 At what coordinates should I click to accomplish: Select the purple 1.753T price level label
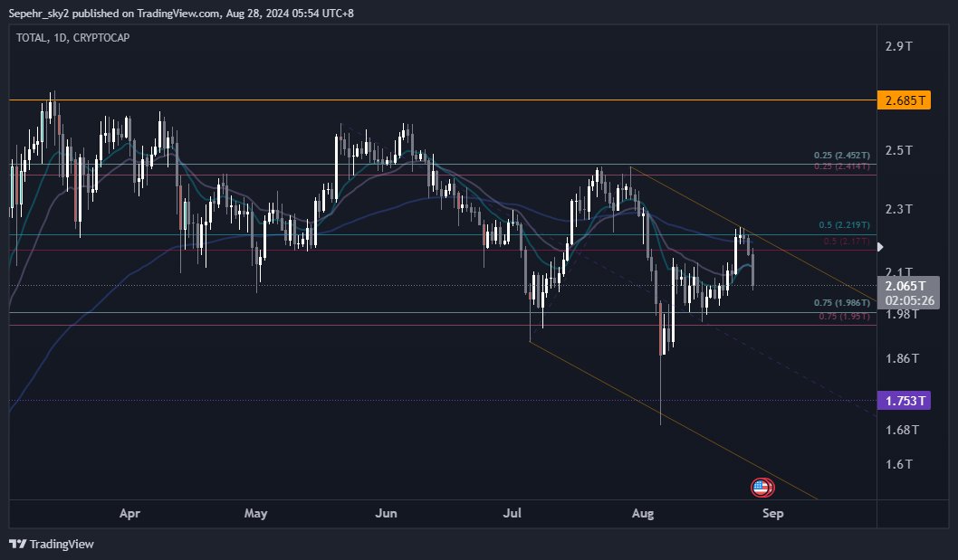(x=904, y=400)
